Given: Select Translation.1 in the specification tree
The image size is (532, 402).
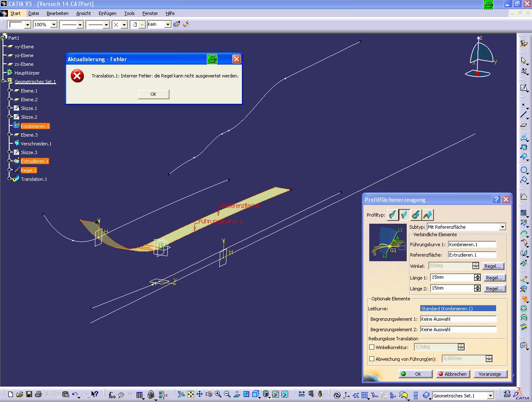Looking at the screenshot, I should point(34,179).
